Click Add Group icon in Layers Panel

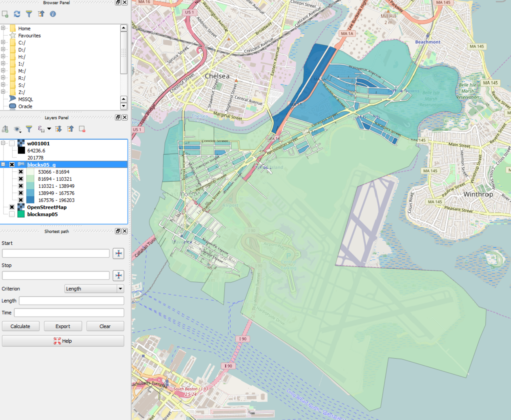[5, 129]
